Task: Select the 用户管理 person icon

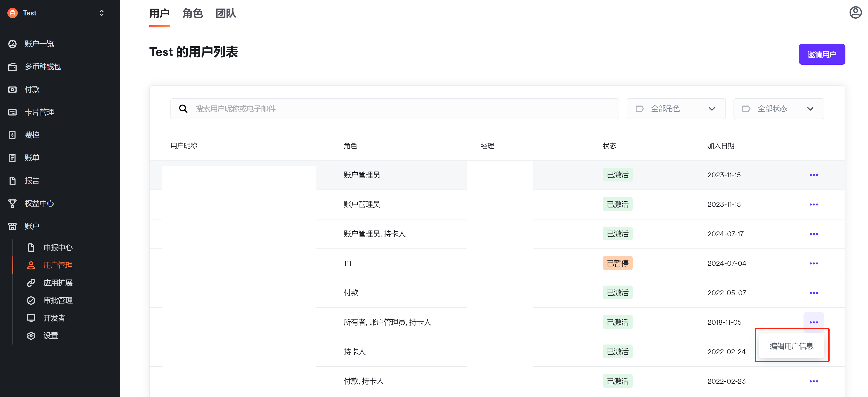Action: pyautogui.click(x=31, y=265)
